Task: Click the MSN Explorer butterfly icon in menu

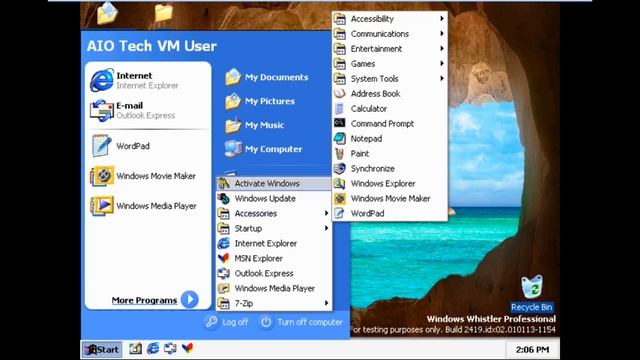Action: click(224, 258)
